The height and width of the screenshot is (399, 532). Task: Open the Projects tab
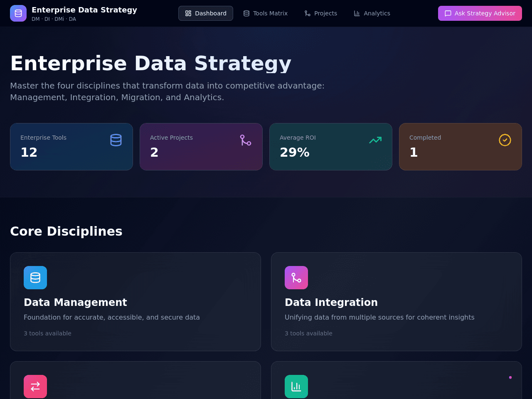tap(320, 13)
